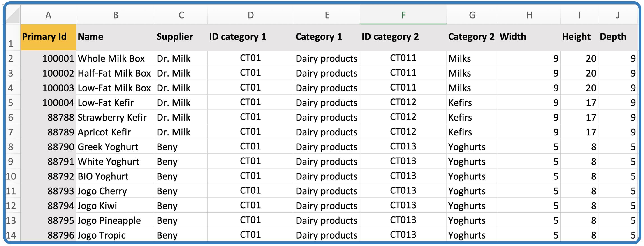The height and width of the screenshot is (246, 644).
Task: Select 'Strawberry Kefir' cell
Action: 116,117
